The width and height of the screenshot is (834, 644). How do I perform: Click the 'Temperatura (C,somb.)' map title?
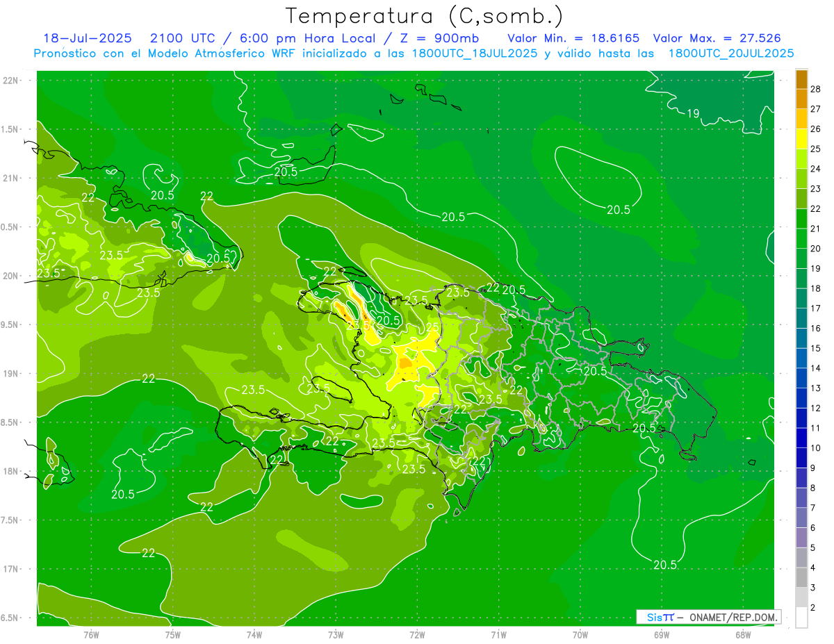424,16
